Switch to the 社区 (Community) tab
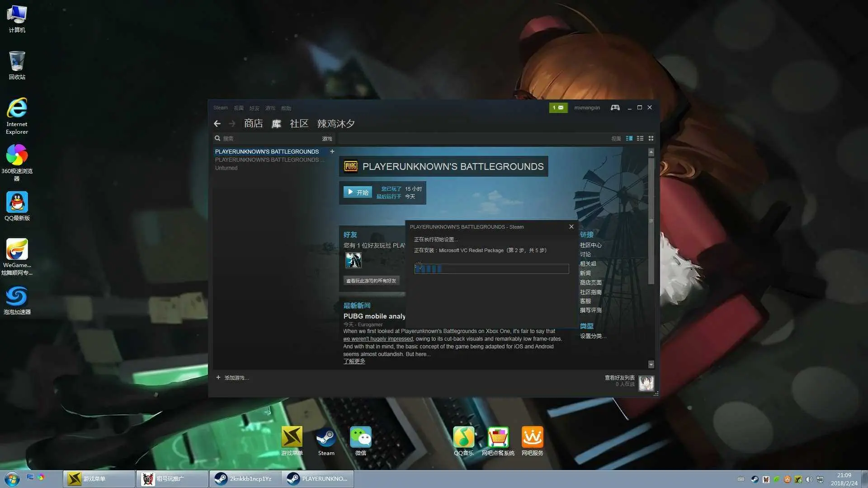The image size is (868, 488). pos(299,123)
